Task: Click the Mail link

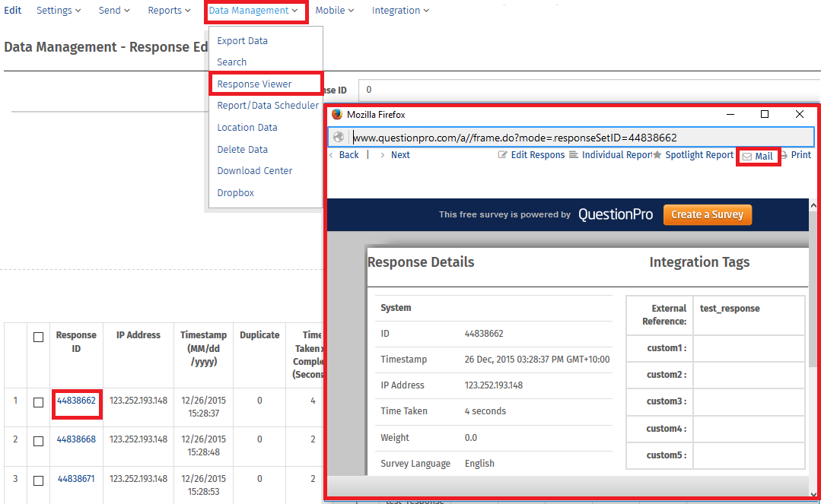Action: pyautogui.click(x=764, y=157)
